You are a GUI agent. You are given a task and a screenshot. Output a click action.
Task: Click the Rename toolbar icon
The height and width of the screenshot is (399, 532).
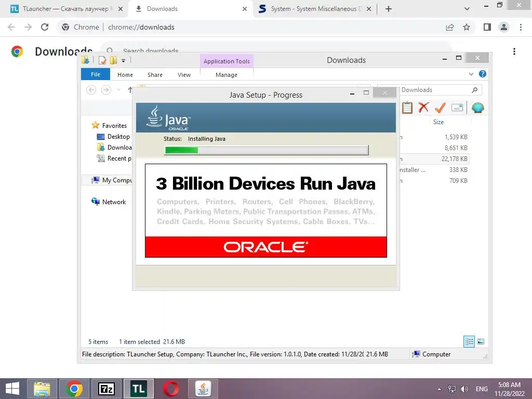(457, 108)
